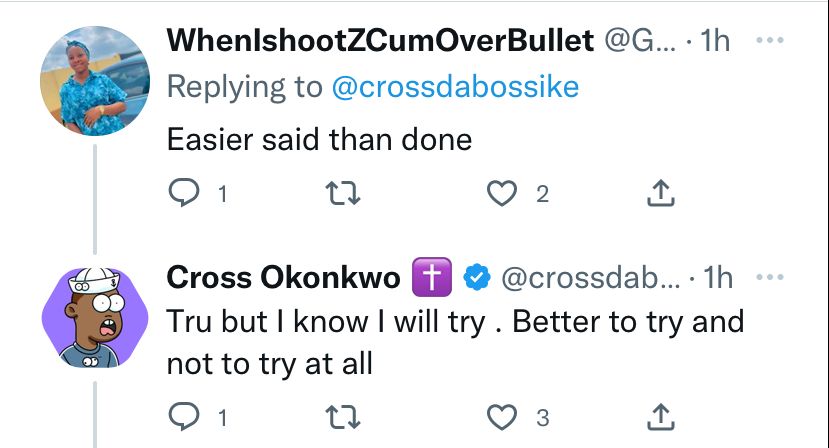Screen dimensions: 829x448
Task: Click the @crossdab... handle in the second tweet
Action: point(591,277)
